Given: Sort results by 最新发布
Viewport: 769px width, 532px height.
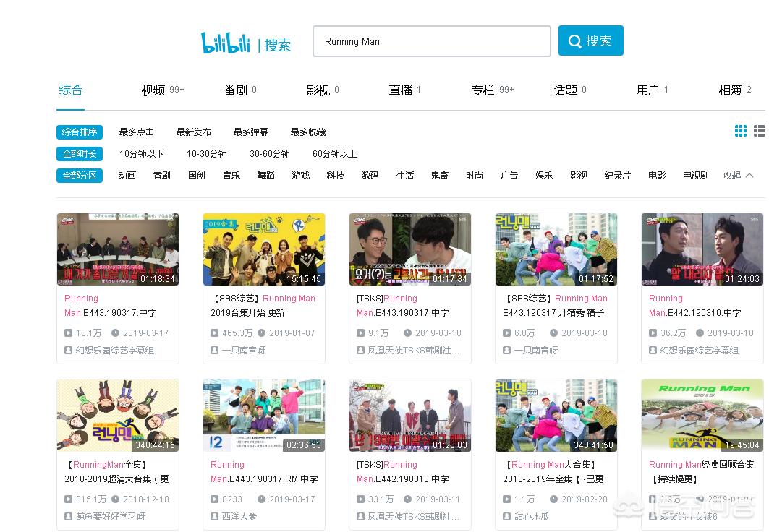Looking at the screenshot, I should 194,132.
